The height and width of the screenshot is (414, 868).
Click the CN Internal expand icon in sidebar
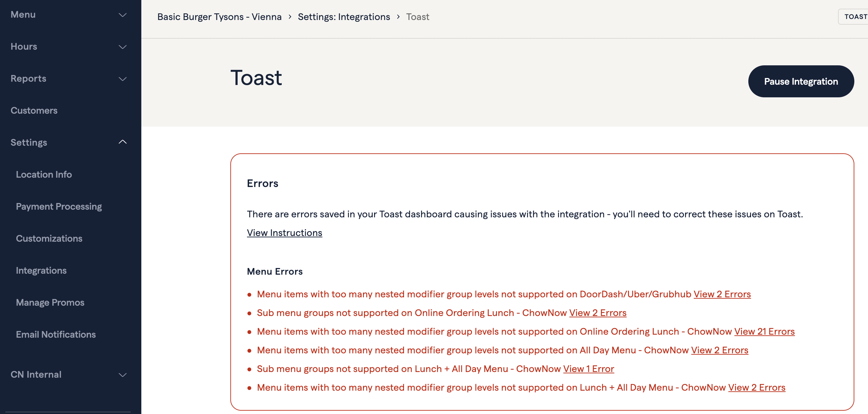click(123, 375)
